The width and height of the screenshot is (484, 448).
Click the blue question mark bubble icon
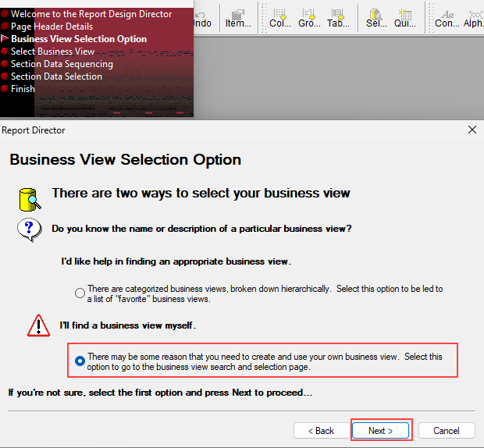29,230
